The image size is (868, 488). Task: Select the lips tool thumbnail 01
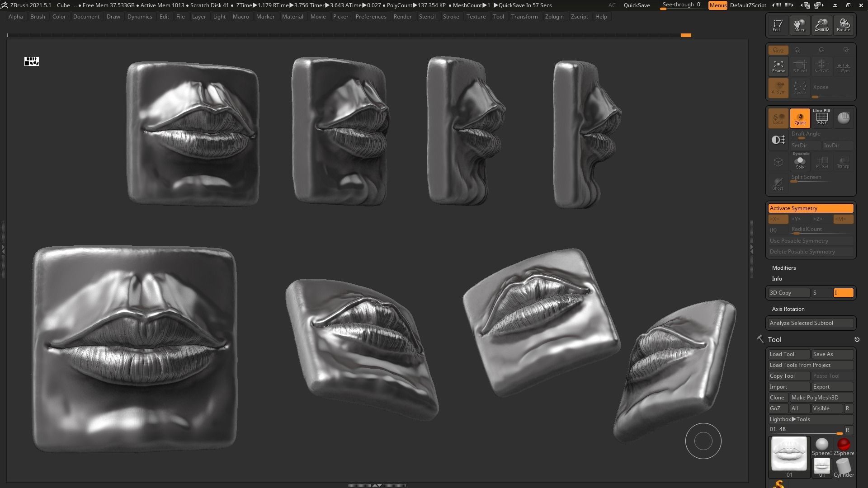coord(789,454)
